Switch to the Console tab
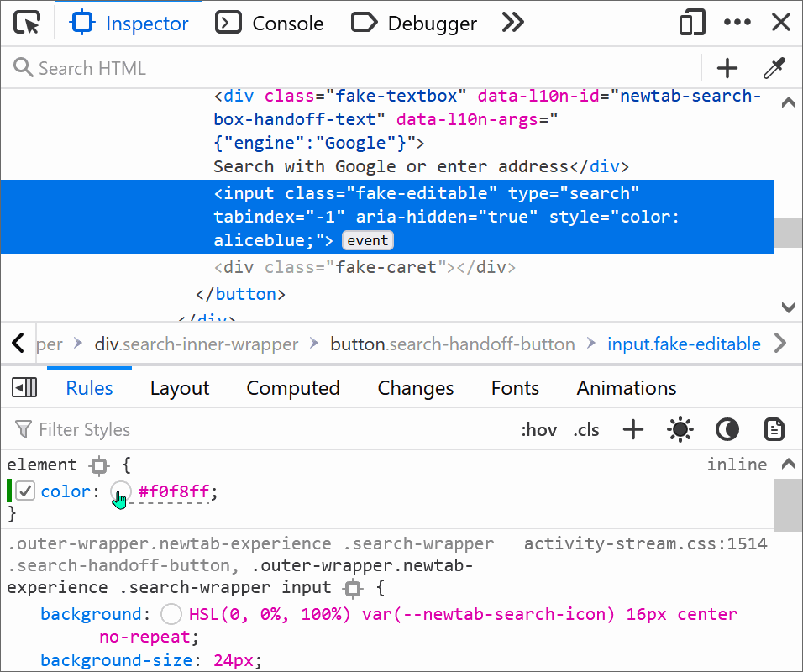803x672 pixels. coord(269,23)
